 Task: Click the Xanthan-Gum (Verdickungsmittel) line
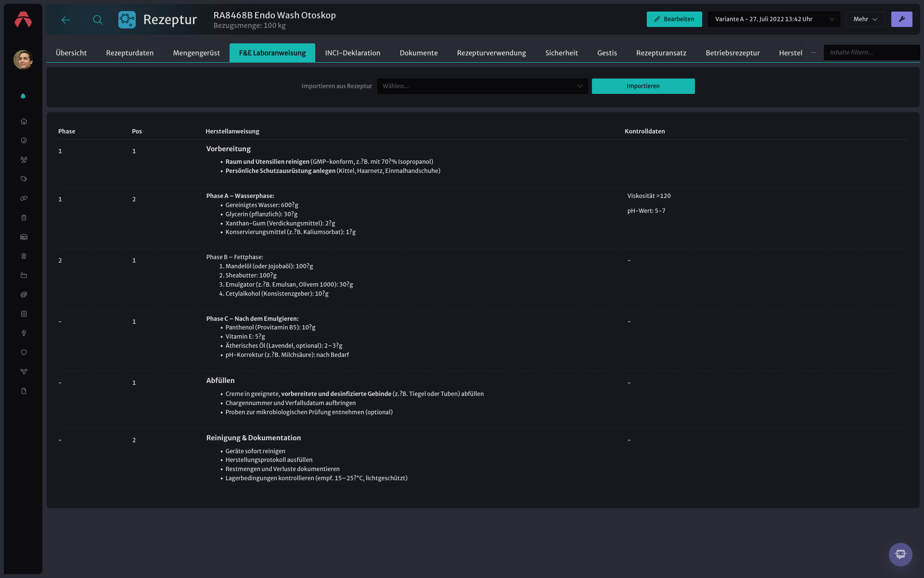[281, 223]
